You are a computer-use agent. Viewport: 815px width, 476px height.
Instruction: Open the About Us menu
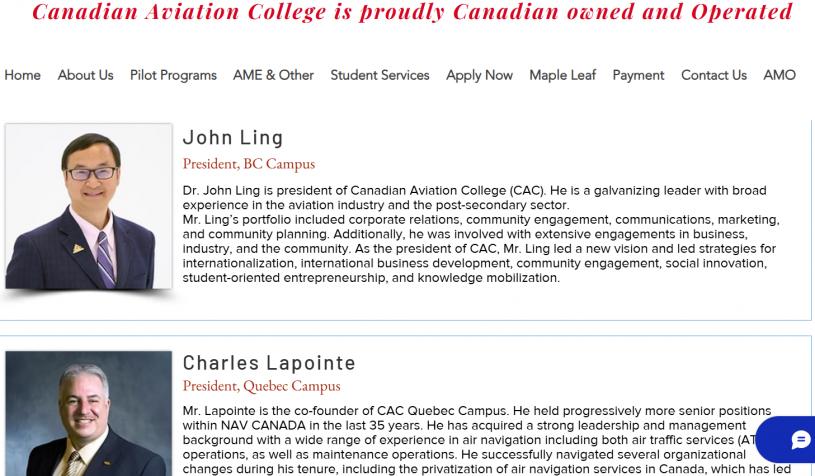click(85, 75)
